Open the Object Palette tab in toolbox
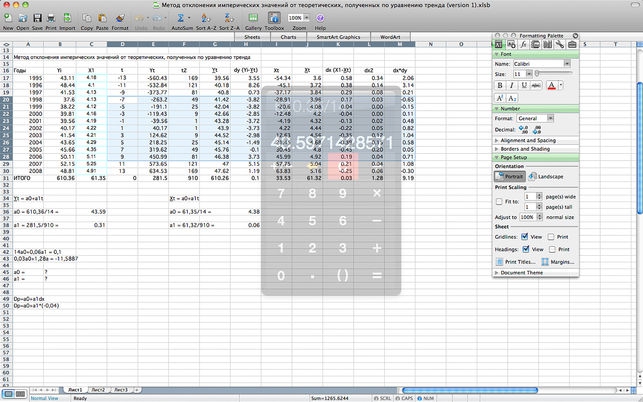 pos(511,45)
